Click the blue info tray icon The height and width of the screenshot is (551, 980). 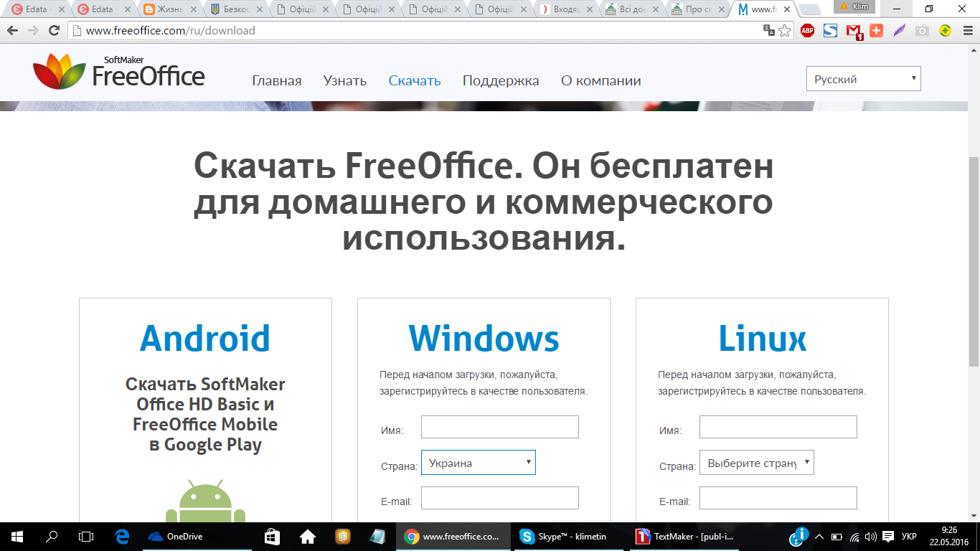798,535
